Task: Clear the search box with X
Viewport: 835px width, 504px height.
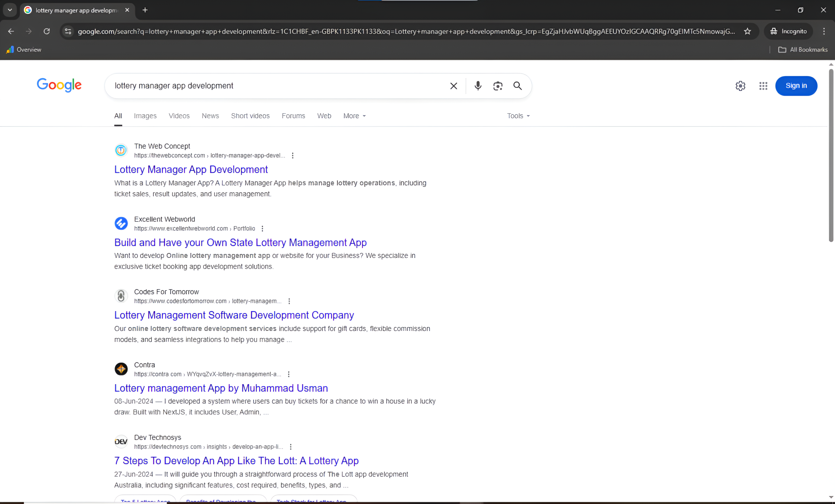Action: tap(453, 86)
